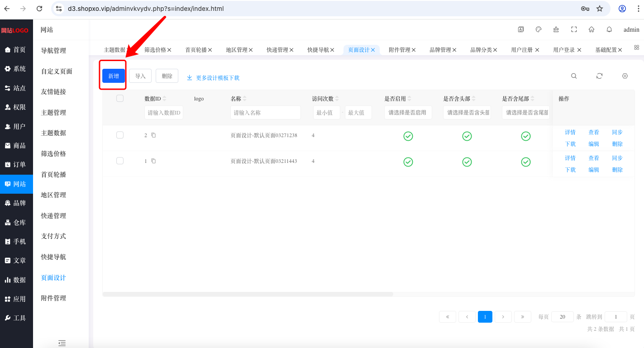The width and height of the screenshot is (644, 348).
Task: Collapse sidebar with menu fold icon
Action: tap(62, 343)
